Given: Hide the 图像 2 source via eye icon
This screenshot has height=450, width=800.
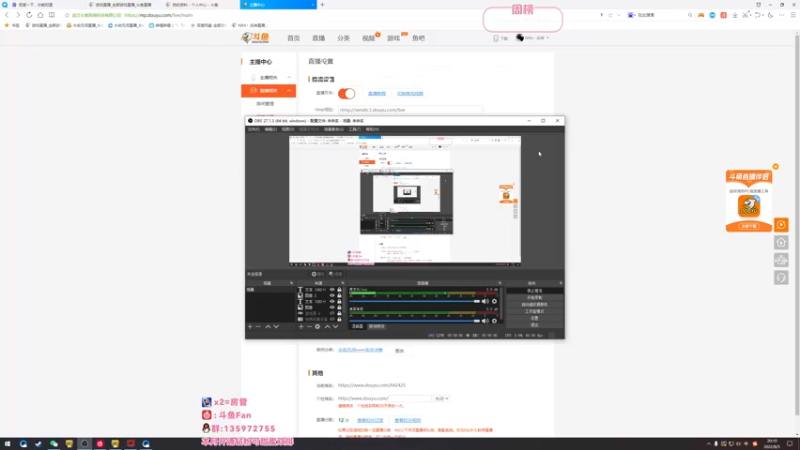Looking at the screenshot, I should pos(332,295).
